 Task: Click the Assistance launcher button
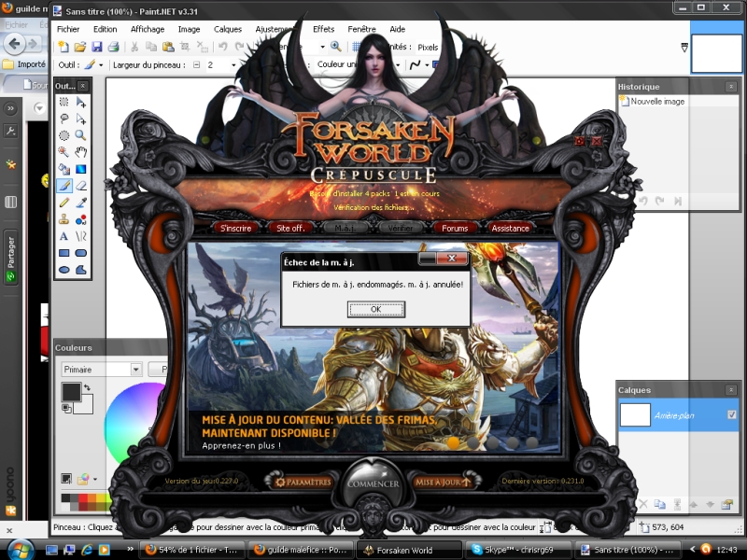pyautogui.click(x=510, y=228)
